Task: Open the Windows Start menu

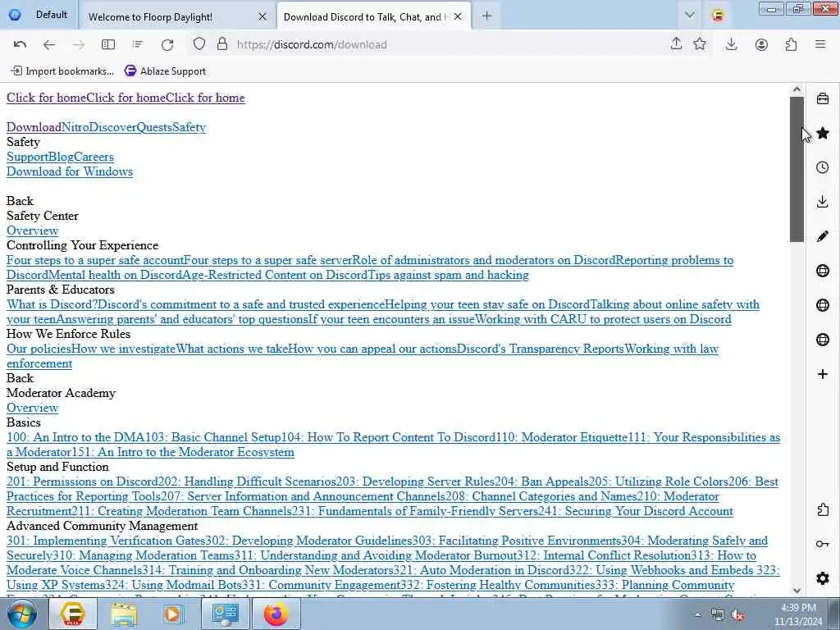Action: click(x=21, y=614)
